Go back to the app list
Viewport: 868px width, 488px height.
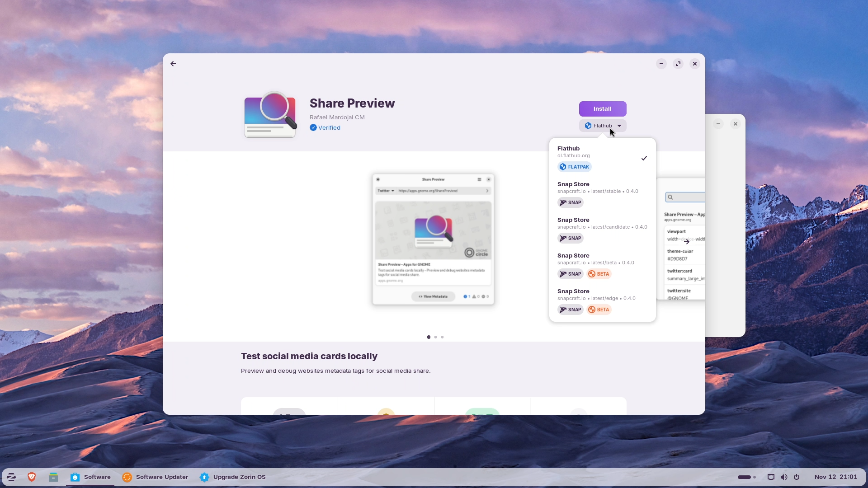(173, 64)
